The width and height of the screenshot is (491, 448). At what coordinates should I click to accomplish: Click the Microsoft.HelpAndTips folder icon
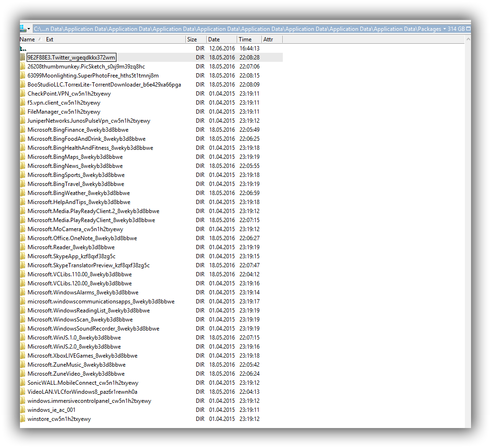(22, 202)
